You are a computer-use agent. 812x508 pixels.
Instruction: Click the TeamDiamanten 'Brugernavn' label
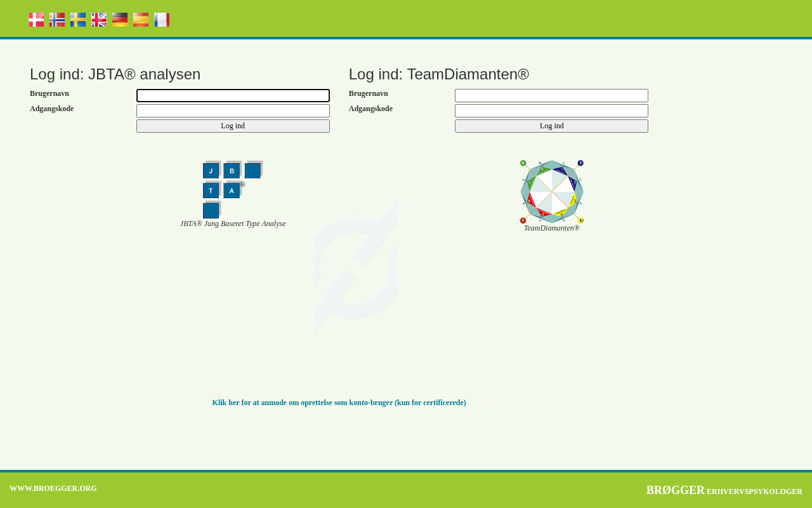tap(369, 93)
